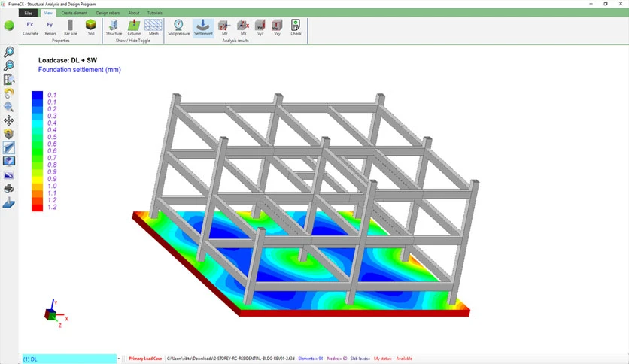Select the rotate 3D view tool
This screenshot has height=364, width=629.
pos(8,134)
